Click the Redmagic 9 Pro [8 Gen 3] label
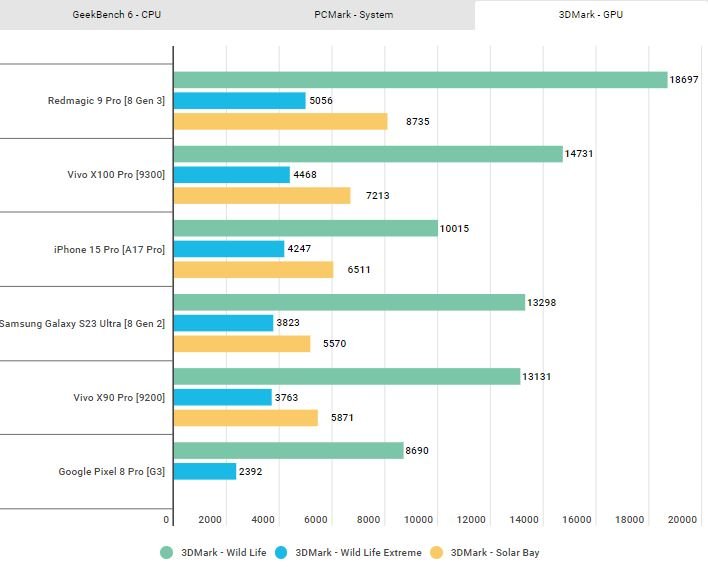Viewport: 708px width, 570px height. (107, 101)
